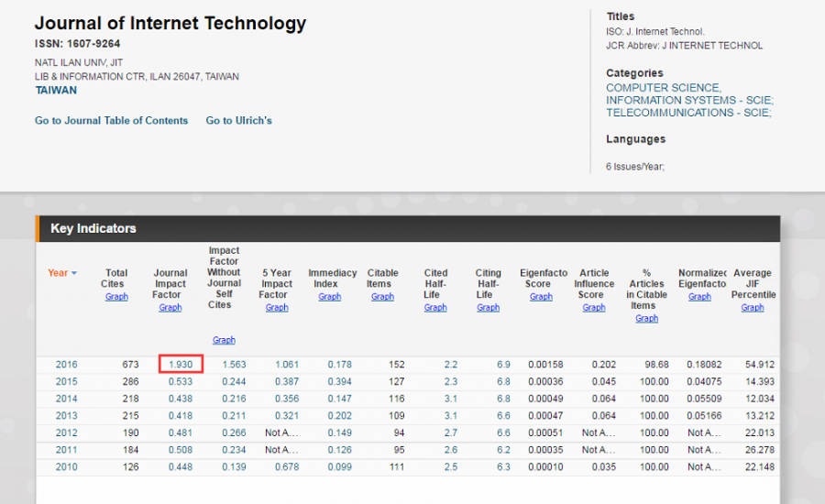Click the 0.533 impact factor for 2015
The height and width of the screenshot is (504, 825).
(181, 381)
